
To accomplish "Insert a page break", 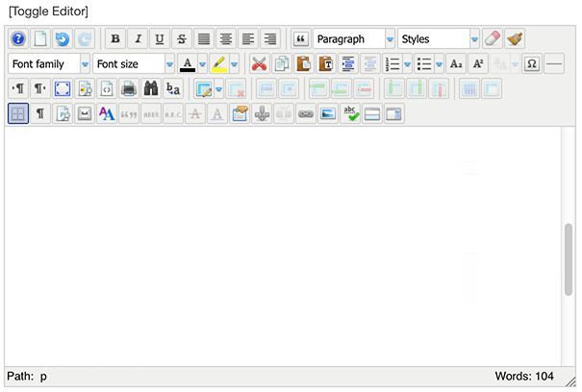I will [x=394, y=113].
